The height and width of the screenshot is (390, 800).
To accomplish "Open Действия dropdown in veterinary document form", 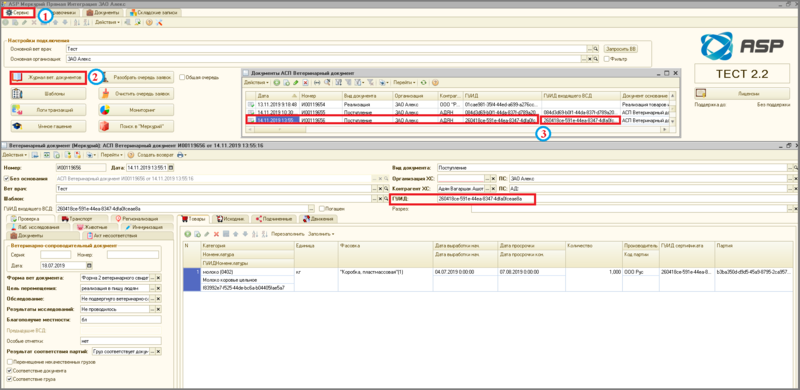I will (x=15, y=155).
